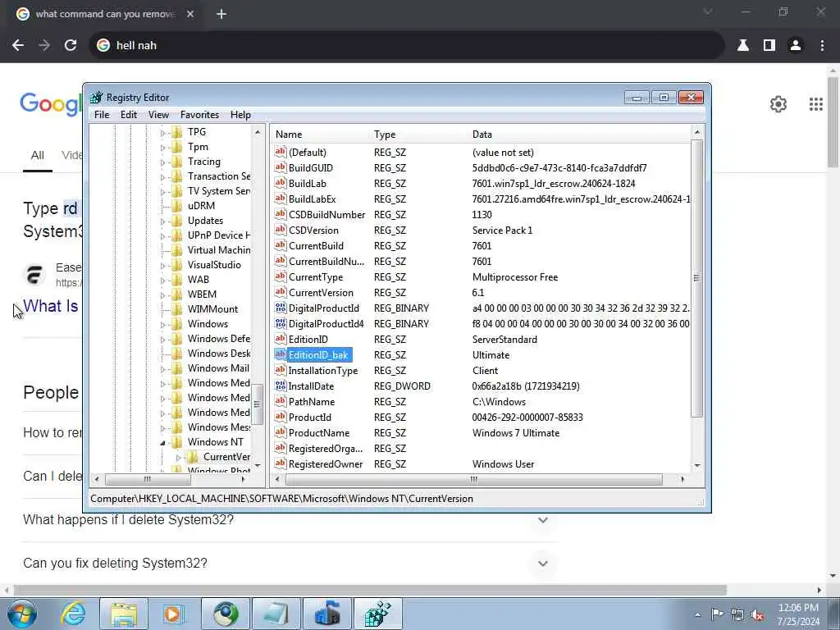Go back with browser back arrow
Image resolution: width=840 pixels, height=630 pixels.
tap(18, 46)
